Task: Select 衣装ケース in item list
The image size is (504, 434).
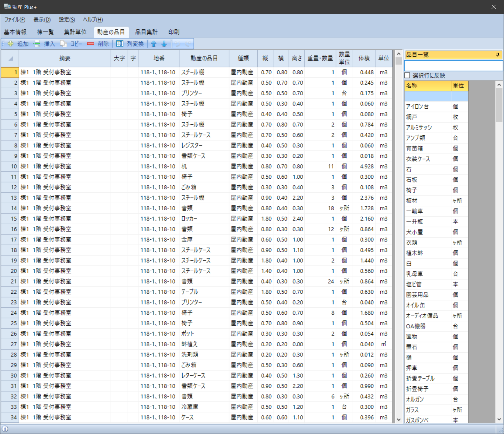Action: [428, 159]
